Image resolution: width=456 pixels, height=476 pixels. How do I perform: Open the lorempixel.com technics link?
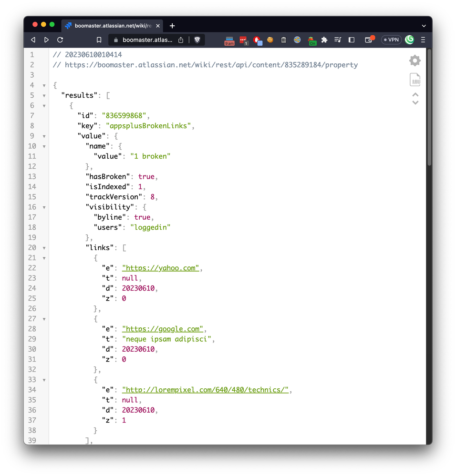tap(205, 390)
